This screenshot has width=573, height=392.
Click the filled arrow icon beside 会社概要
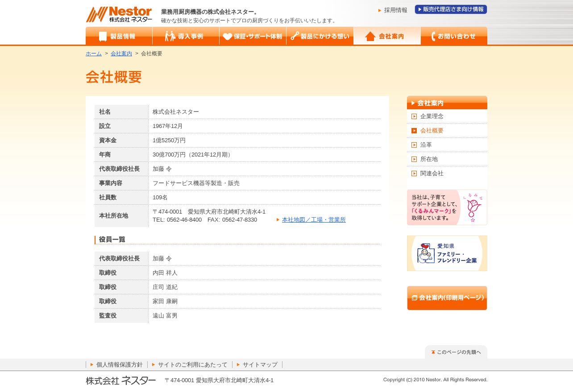pos(414,131)
